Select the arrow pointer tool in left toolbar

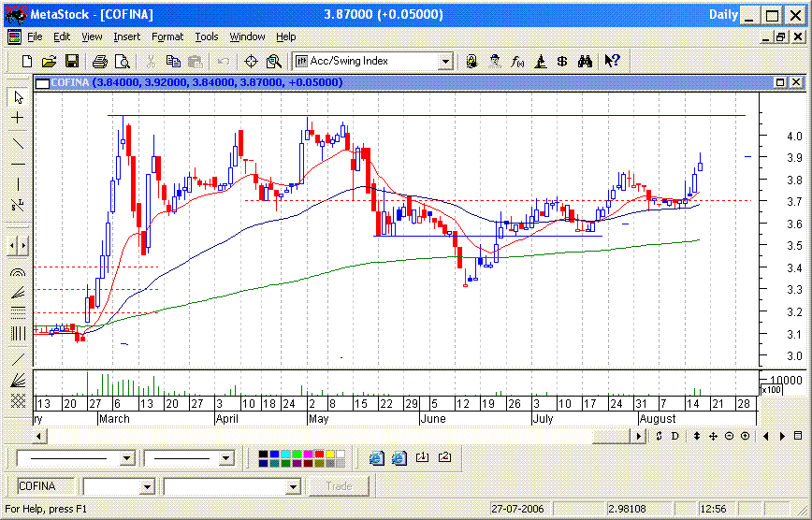(x=17, y=97)
